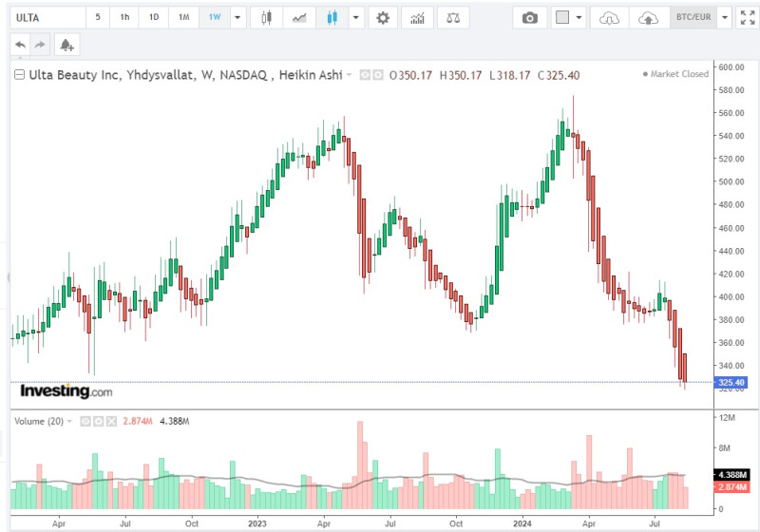Expand the time interval dropdown arrow
This screenshot has width=760, height=532.
(237, 18)
